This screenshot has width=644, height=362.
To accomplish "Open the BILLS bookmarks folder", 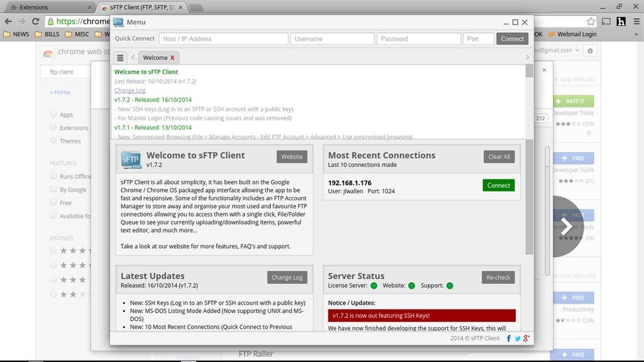I will point(47,34).
